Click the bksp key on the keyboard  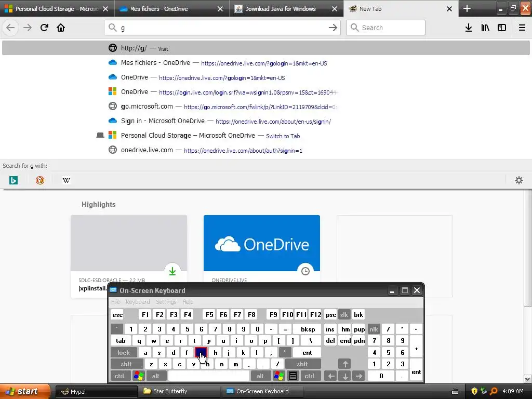pyautogui.click(x=308, y=329)
